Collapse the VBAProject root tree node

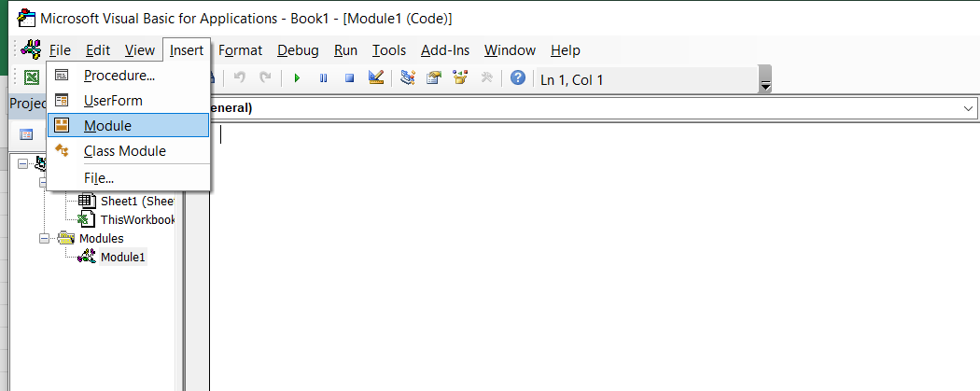[22, 163]
